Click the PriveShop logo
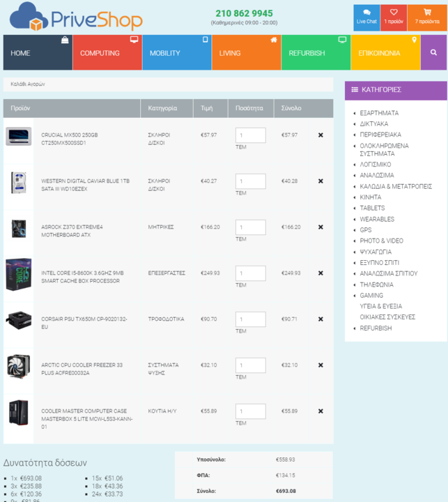The height and width of the screenshot is (502, 448). [76, 17]
